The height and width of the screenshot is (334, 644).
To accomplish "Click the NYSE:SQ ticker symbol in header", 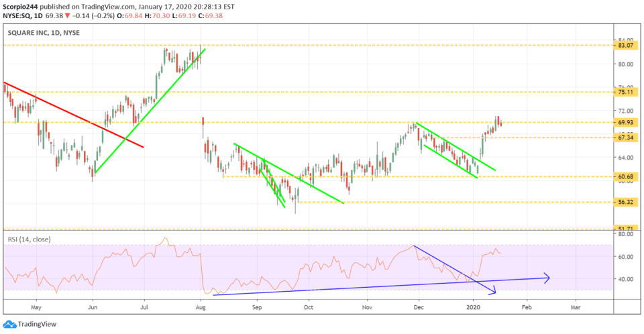I will point(16,15).
